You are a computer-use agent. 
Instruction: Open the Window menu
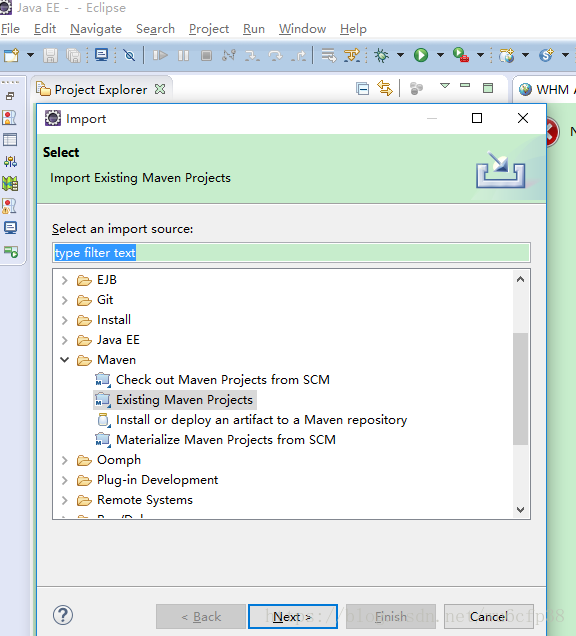pos(302,29)
